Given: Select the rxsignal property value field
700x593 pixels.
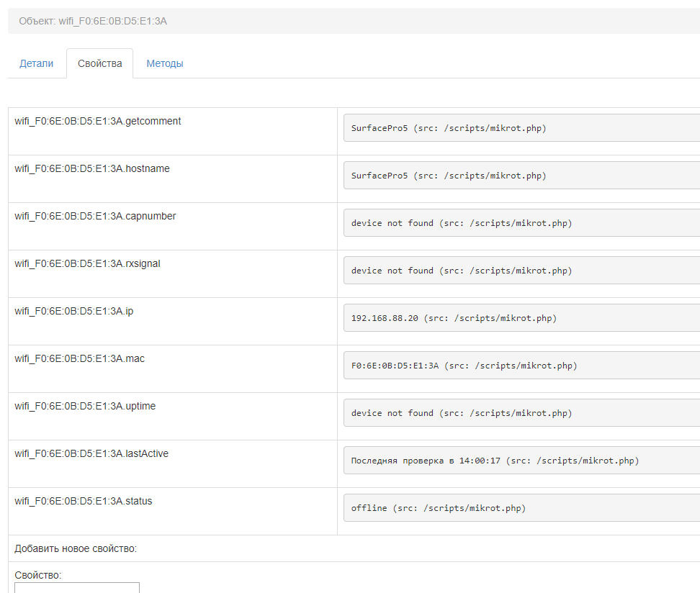Looking at the screenshot, I should (x=521, y=271).
